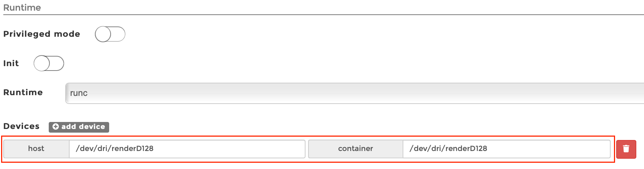Viewport: 644px width, 169px height.
Task: Click the empty track of Privileged toggle
Action: 118,34
